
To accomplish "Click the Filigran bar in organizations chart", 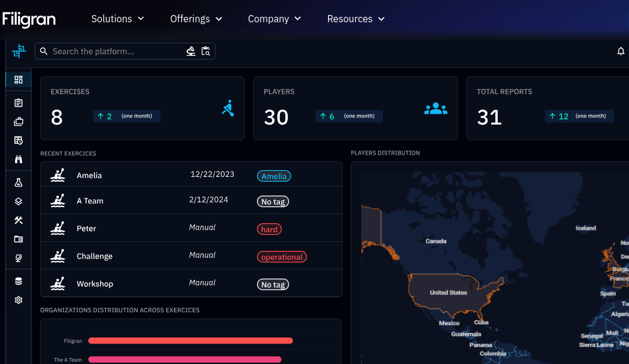I will pyautogui.click(x=191, y=341).
